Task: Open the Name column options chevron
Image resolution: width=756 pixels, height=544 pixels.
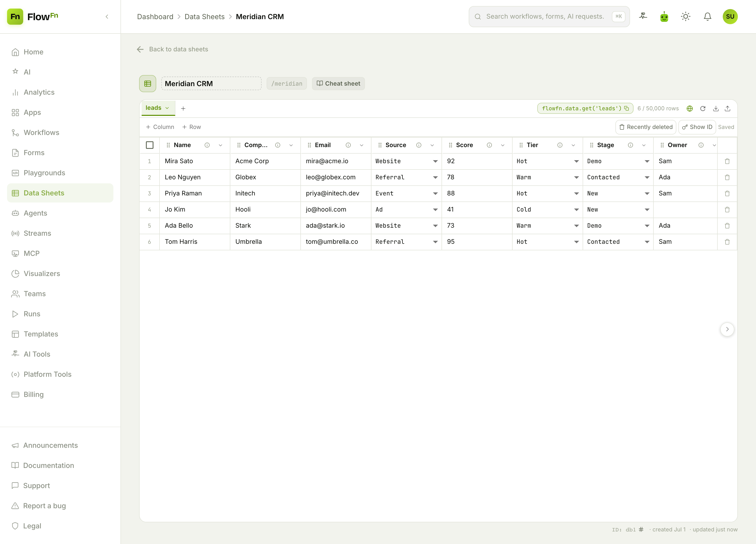Action: 220,145
